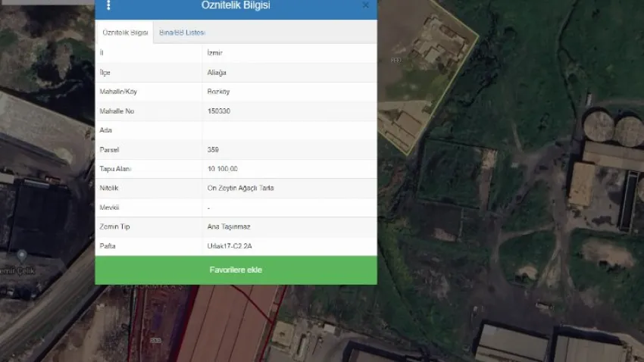Select the Mahalle No value 150330
The height and width of the screenshot is (362, 644).
point(219,111)
